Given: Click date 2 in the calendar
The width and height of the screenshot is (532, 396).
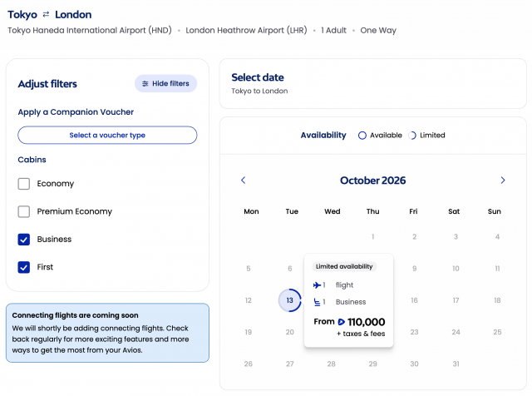Looking at the screenshot, I should click(x=414, y=237).
